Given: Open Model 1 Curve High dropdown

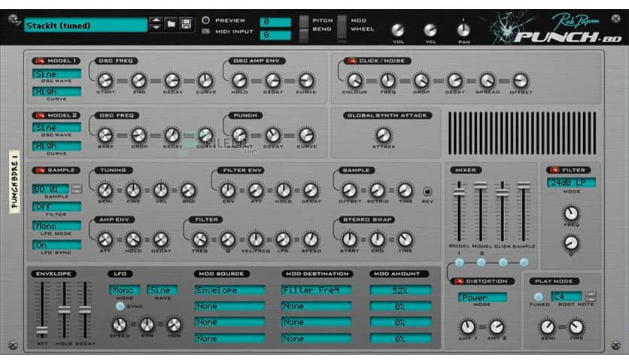Looking at the screenshot, I should tap(56, 92).
